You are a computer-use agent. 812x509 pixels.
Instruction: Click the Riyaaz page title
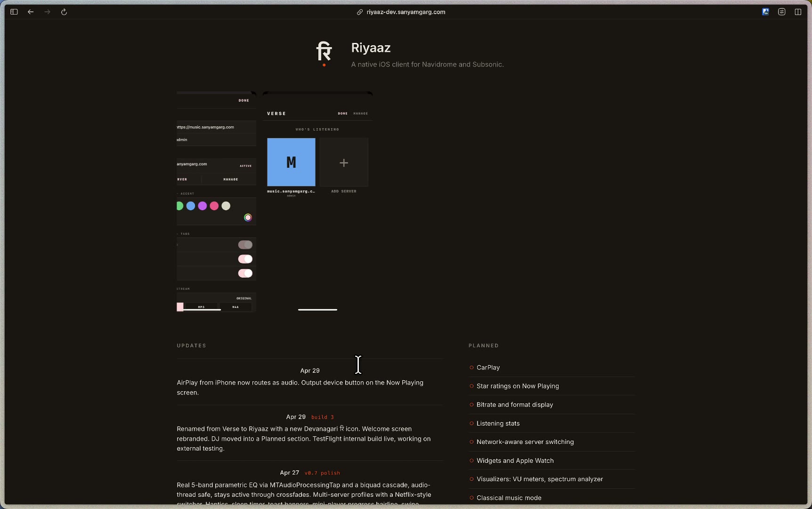371,48
